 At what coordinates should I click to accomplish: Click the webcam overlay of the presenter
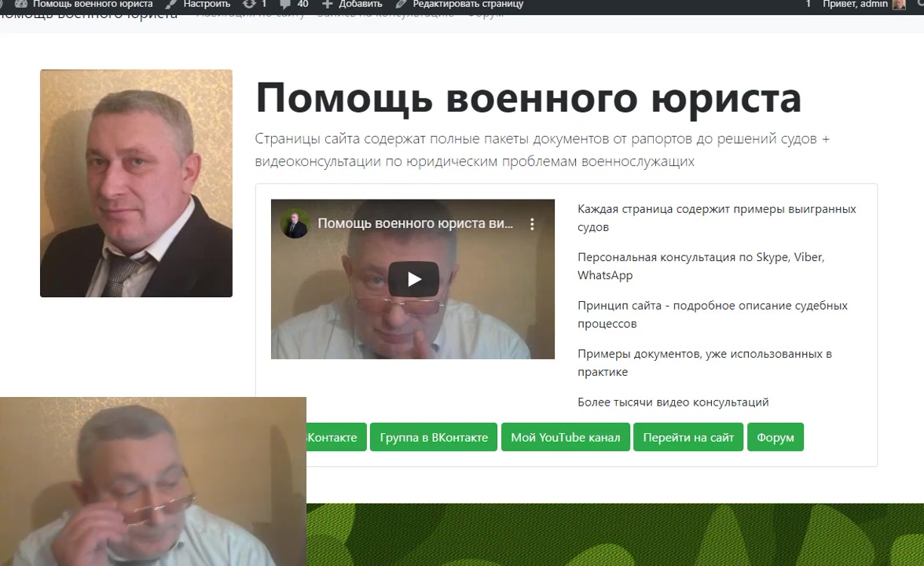[153, 482]
